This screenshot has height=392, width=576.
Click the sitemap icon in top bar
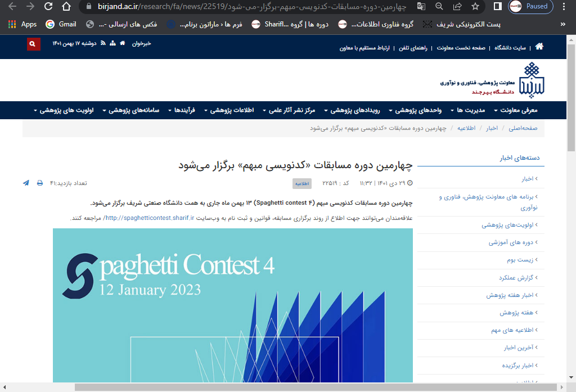(112, 43)
